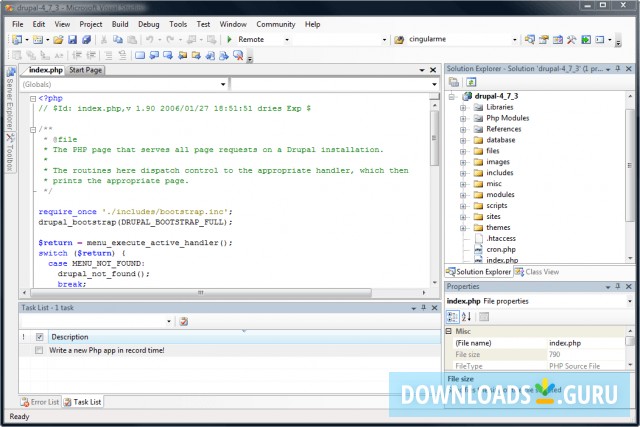Select cron.php in Solution Explorer
Image resolution: width=640 pixels, height=427 pixels.
point(502,249)
